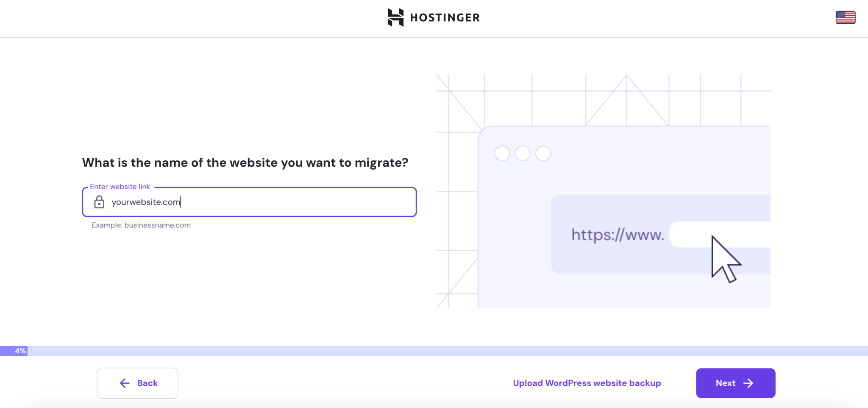This screenshot has height=408, width=868.
Task: Click the middle circle in the browser illustration
Action: tap(523, 154)
